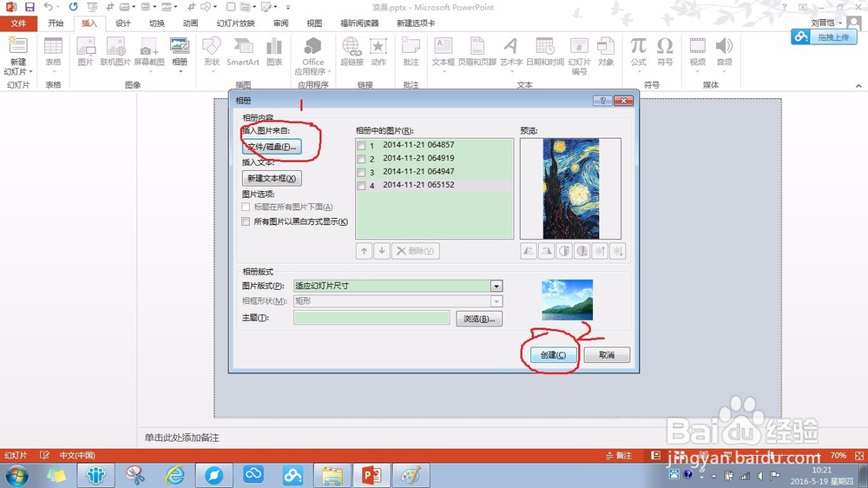The height and width of the screenshot is (488, 868).
Task: Open the Picture layout (图片版式) dropdown
Action: click(496, 286)
